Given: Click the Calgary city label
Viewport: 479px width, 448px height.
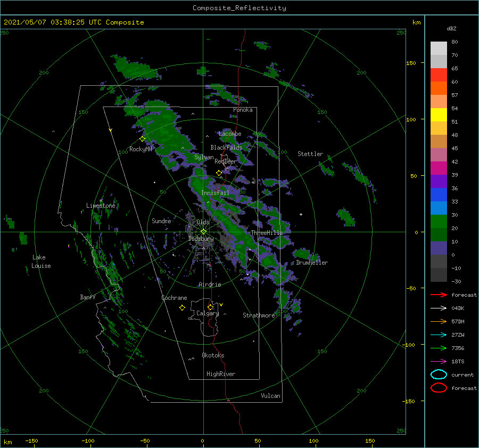Looking at the screenshot, I should coord(208,313).
